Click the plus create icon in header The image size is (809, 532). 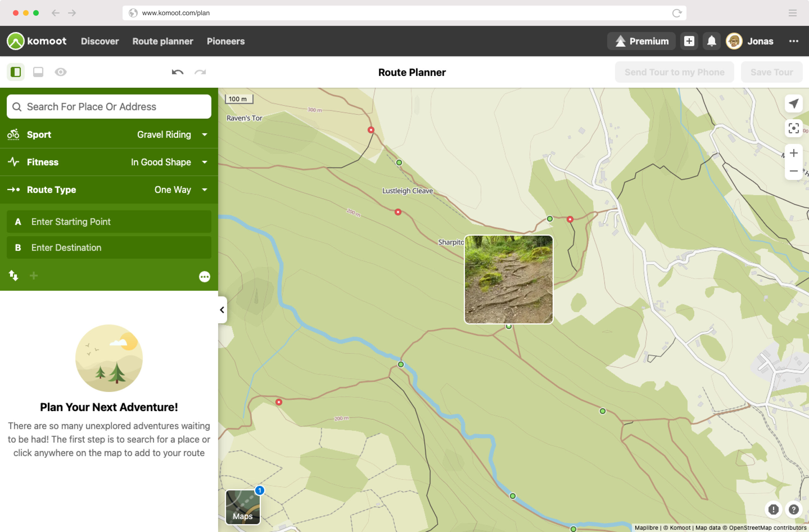click(689, 41)
